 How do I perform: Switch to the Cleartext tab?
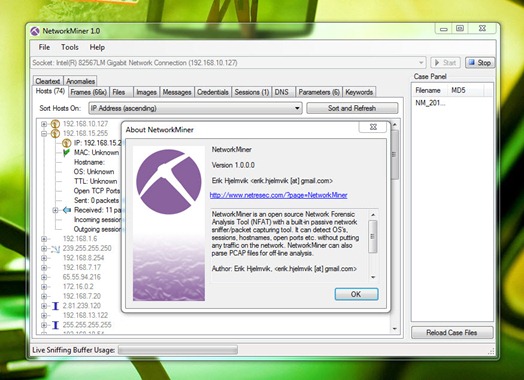[x=48, y=81]
